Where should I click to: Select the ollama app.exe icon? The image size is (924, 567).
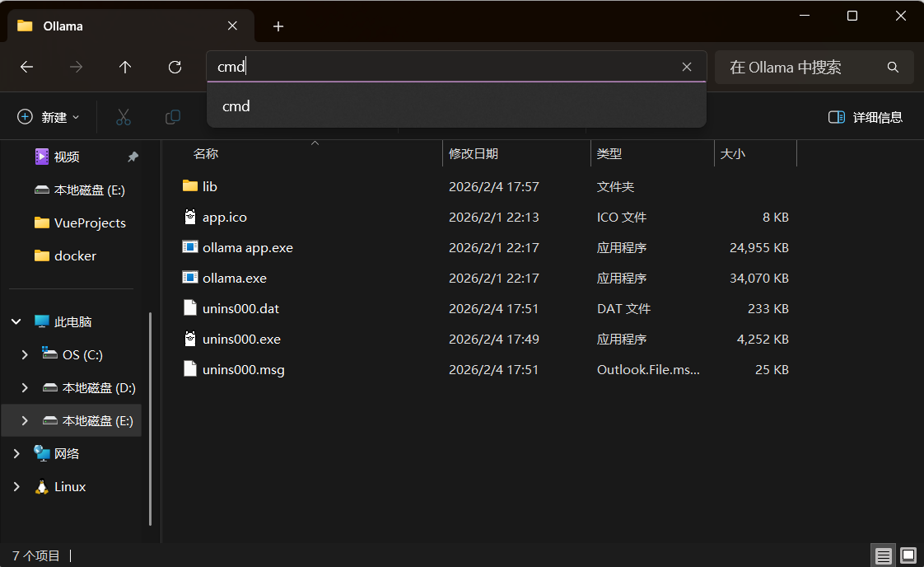[189, 247]
